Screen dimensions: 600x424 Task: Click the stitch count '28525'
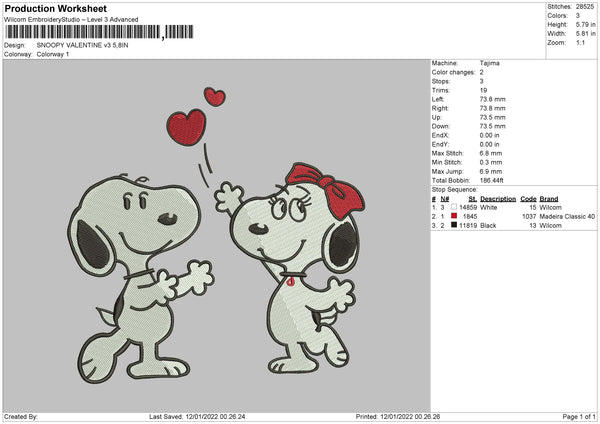585,7
